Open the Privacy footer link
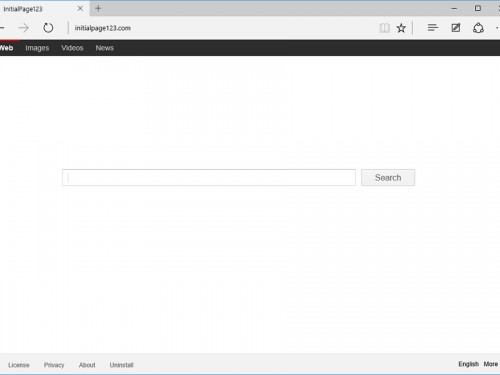 click(x=54, y=365)
